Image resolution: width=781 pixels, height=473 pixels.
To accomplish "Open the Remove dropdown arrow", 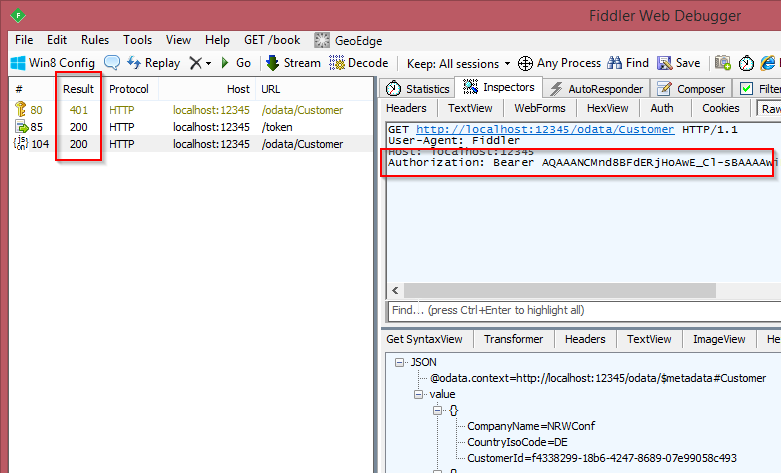I will (x=208, y=64).
